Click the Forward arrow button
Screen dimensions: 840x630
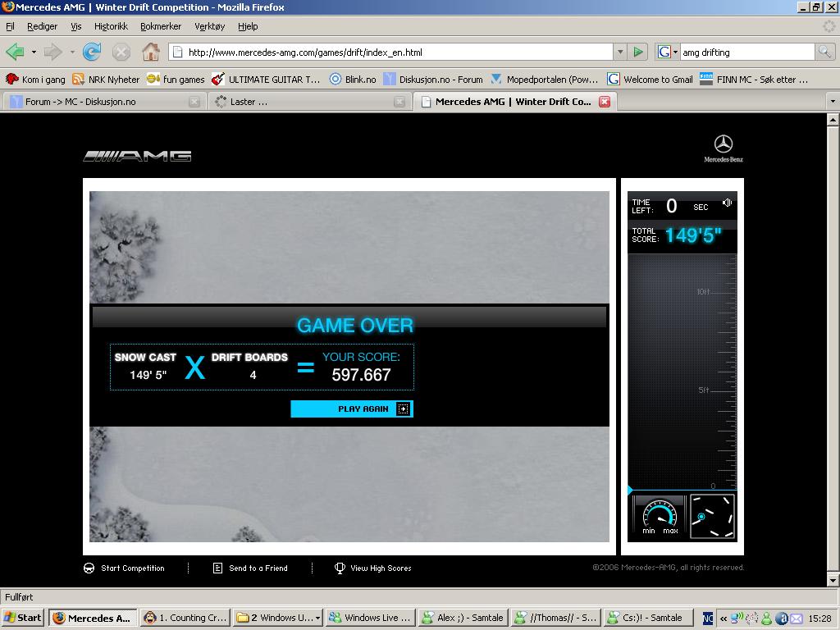(x=53, y=52)
